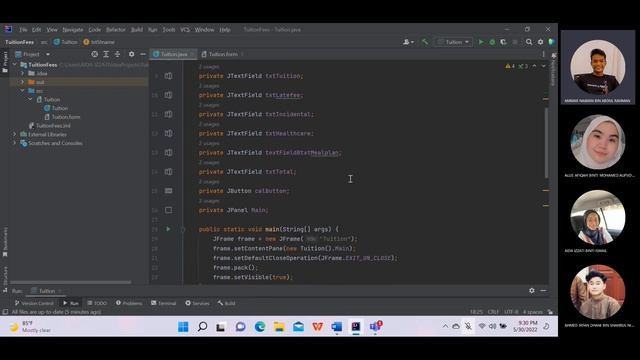The height and width of the screenshot is (360, 640).
Task: Open the TODO tool window
Action: (x=97, y=303)
